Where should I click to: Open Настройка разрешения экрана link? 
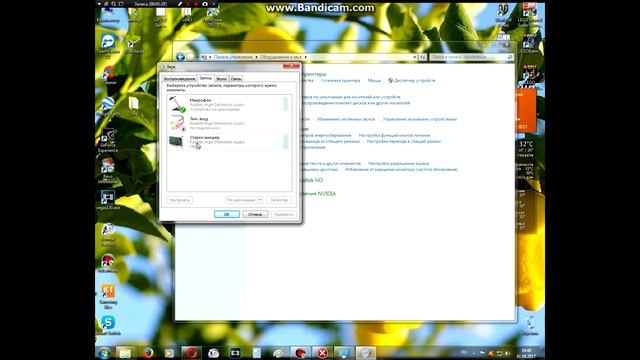[x=398, y=163]
